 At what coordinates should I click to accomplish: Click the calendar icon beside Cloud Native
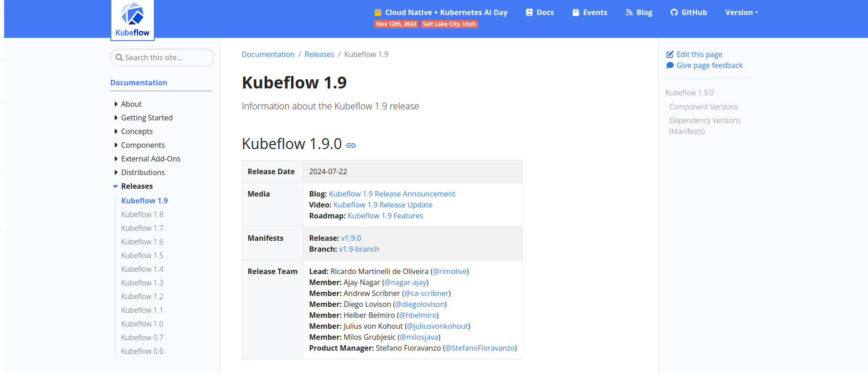coord(378,12)
